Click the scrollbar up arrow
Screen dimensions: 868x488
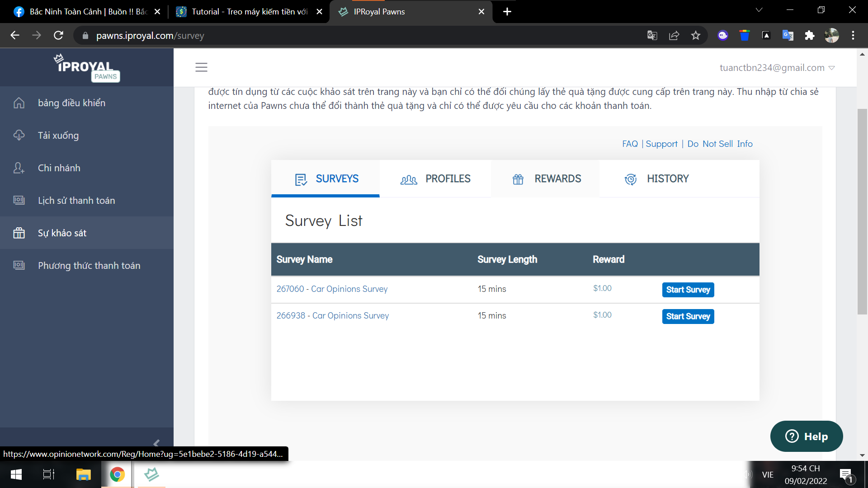[x=862, y=54]
